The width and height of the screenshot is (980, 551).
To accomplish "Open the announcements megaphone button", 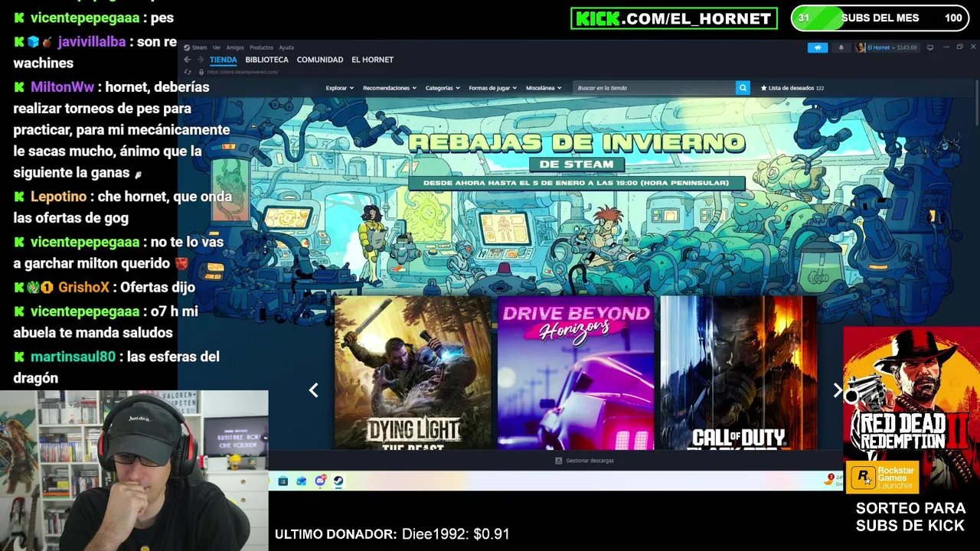I will 818,47.
